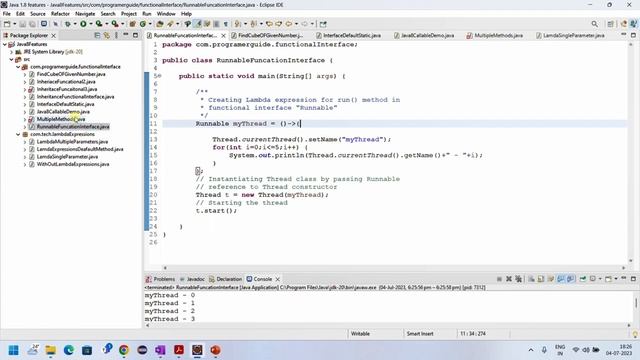640x360 pixels.
Task: Select MultipleMethods.java in Package Explorer
Action: tap(61, 119)
